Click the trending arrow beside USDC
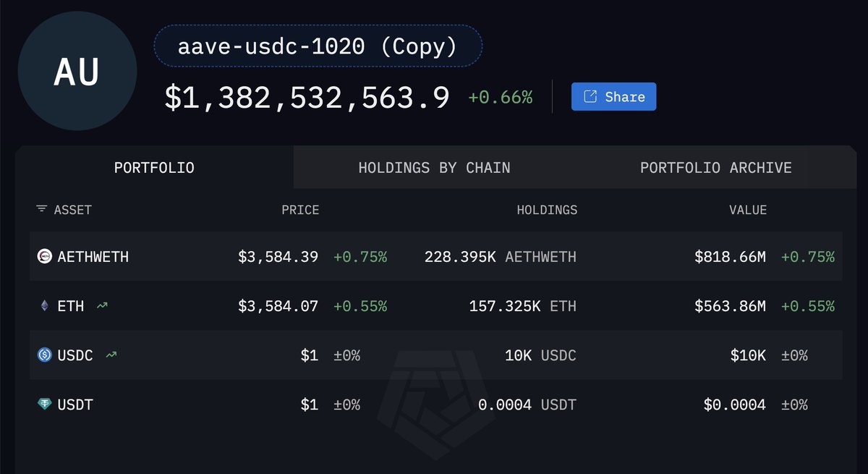The width and height of the screenshot is (868, 474). point(111,355)
